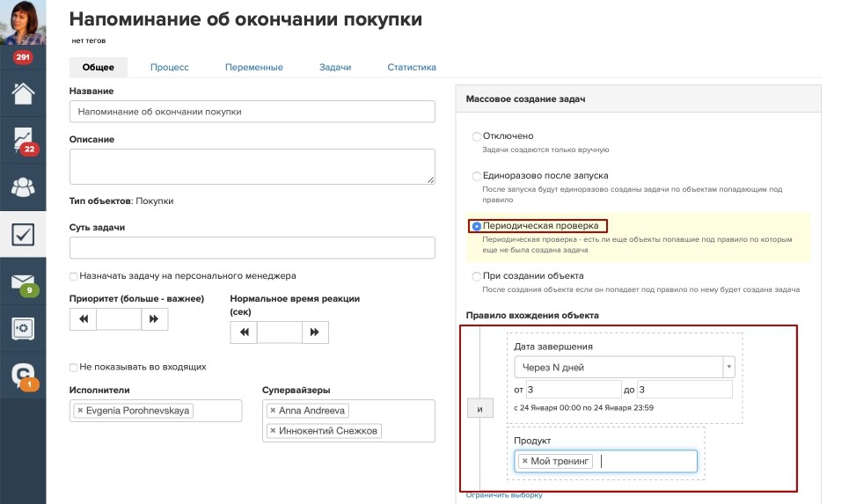Switch to the Процесс tab
The width and height of the screenshot is (856, 504).
tap(169, 67)
